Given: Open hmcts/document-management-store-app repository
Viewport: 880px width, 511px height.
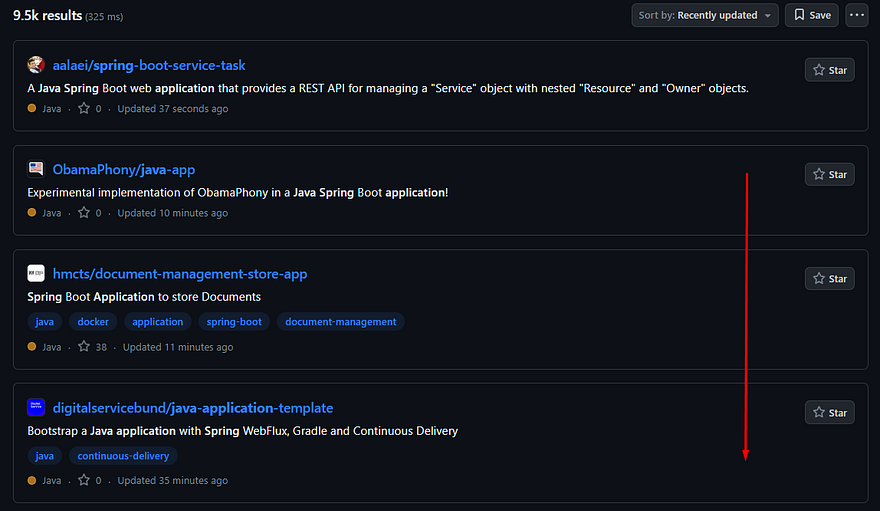Looking at the screenshot, I should pos(180,274).
